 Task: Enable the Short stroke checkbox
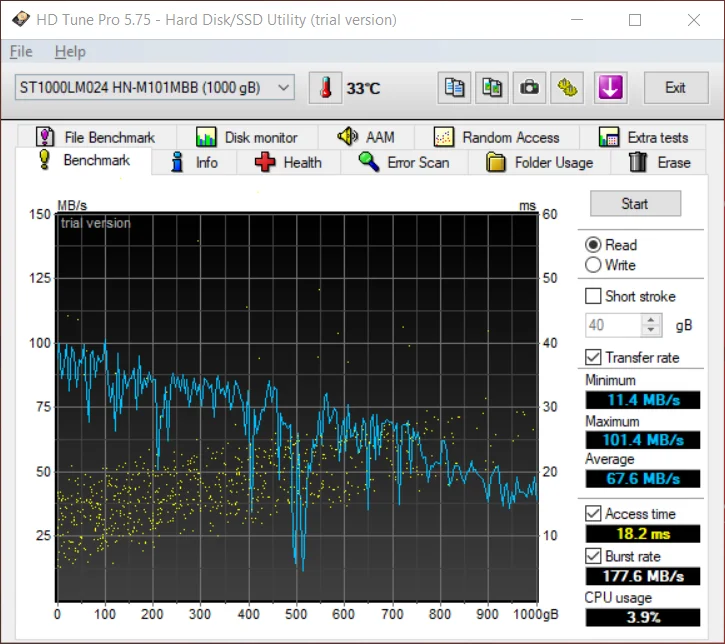point(594,296)
